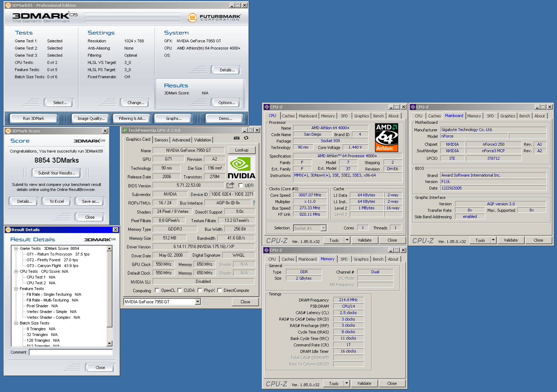
Task: Click the 3DMark Score window title icon
Action: (x=8, y=131)
